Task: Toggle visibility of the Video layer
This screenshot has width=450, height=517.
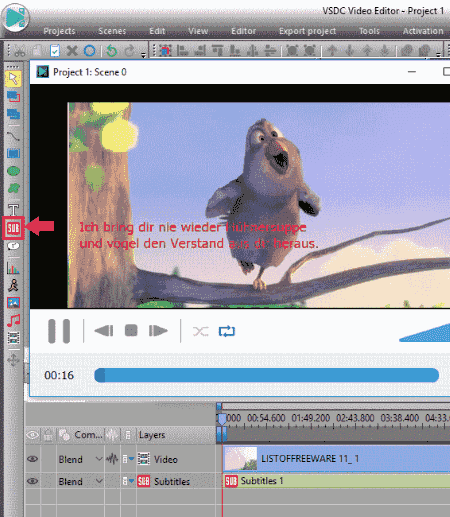Action: tap(32, 459)
